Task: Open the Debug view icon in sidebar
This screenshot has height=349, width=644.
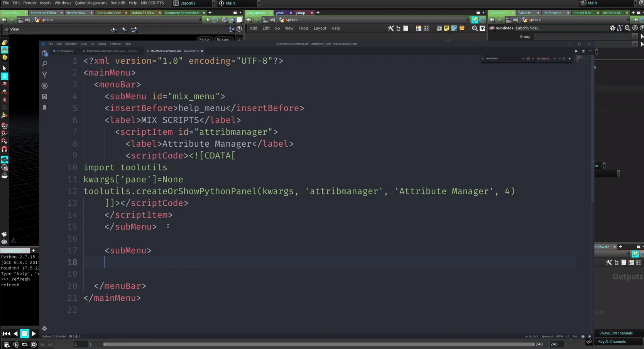Action: pyautogui.click(x=45, y=86)
